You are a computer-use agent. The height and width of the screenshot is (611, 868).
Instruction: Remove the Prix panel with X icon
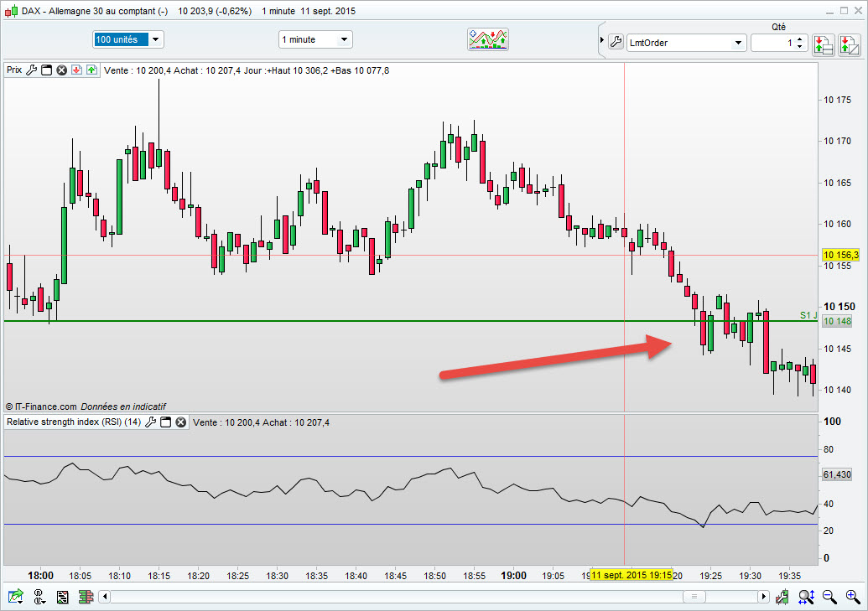61,70
